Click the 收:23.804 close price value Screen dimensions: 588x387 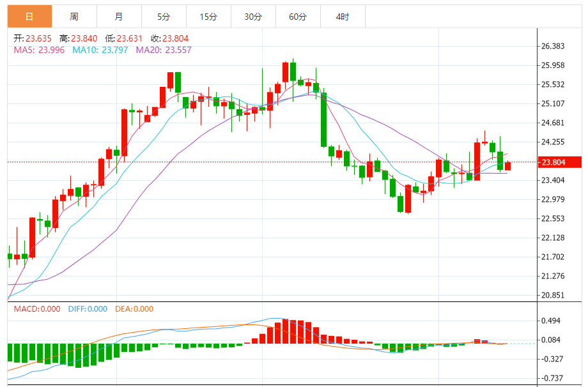coord(169,38)
